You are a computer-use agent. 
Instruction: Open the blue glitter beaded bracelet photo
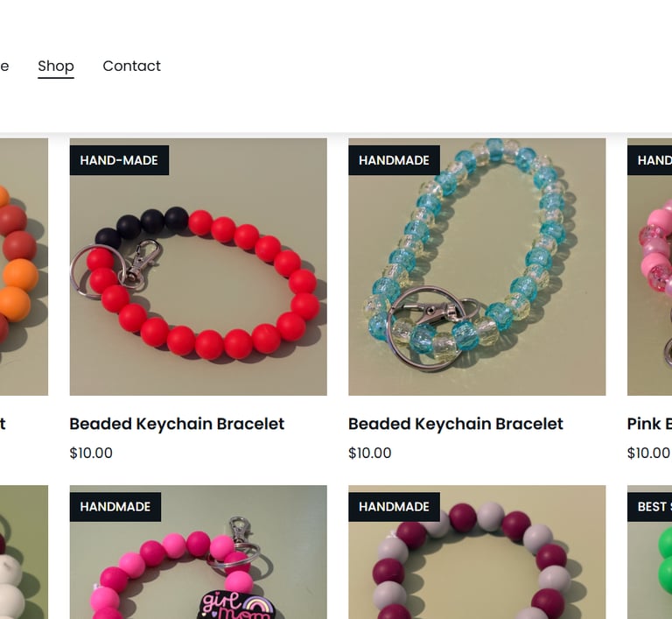(x=477, y=266)
